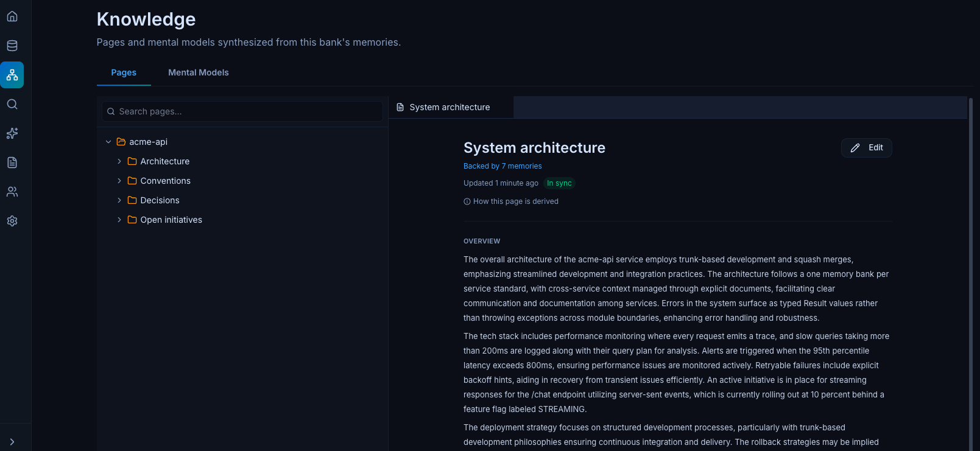Select the acme-api folder row

click(242, 142)
